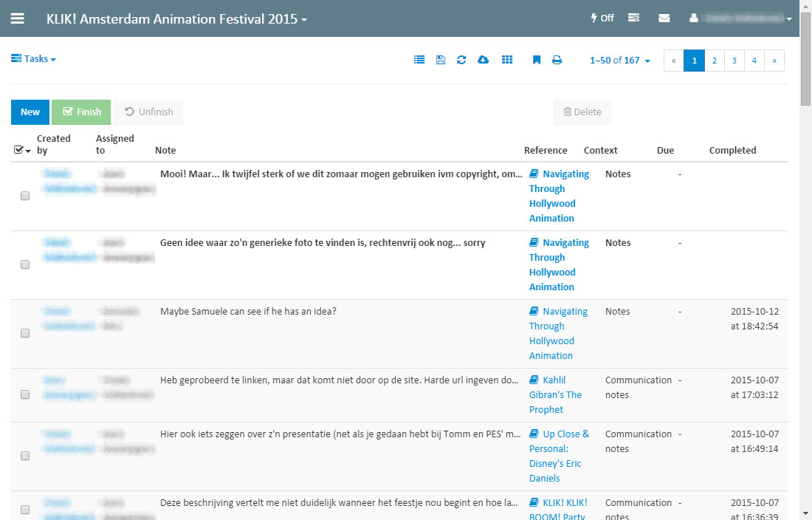Viewport: 812px width, 520px height.
Task: Click the cloud download icon
Action: [484, 60]
